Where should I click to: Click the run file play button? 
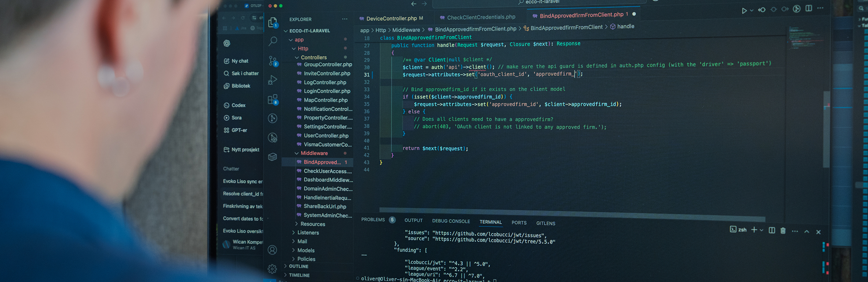[744, 11]
